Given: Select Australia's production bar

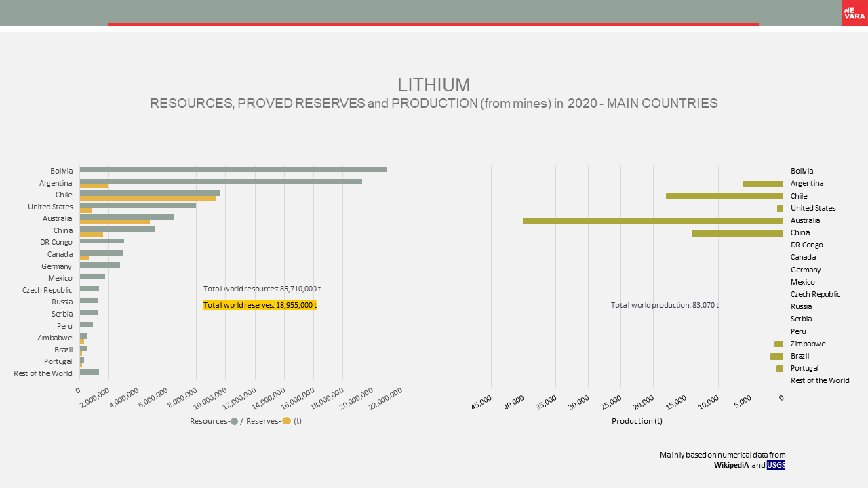Looking at the screenshot, I should [x=652, y=221].
